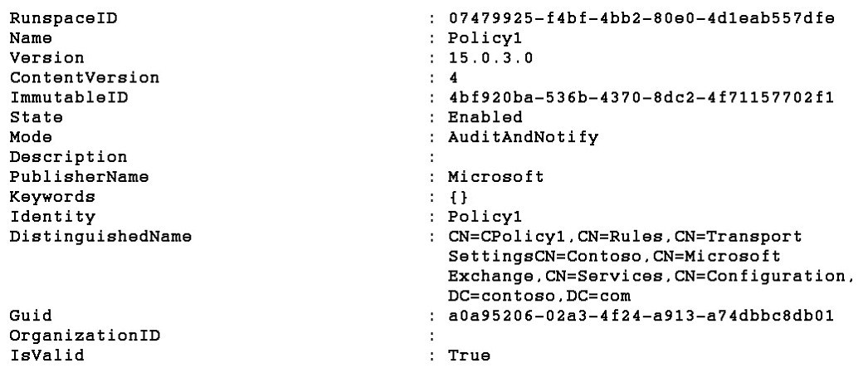The height and width of the screenshot is (368, 868).
Task: Select the ImmutableID GUID value
Action: tap(641, 98)
